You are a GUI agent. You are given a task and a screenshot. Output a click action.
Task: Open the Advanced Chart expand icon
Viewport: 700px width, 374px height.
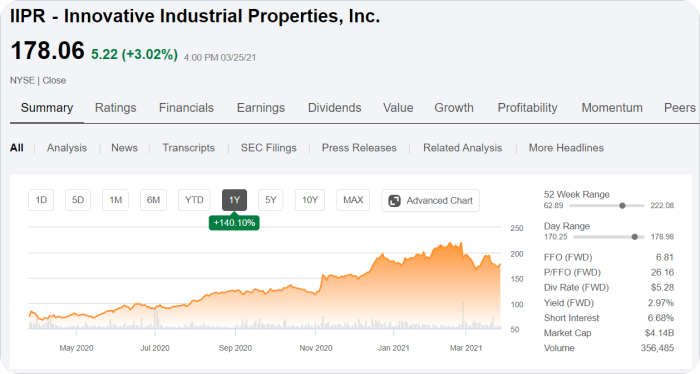pos(394,201)
